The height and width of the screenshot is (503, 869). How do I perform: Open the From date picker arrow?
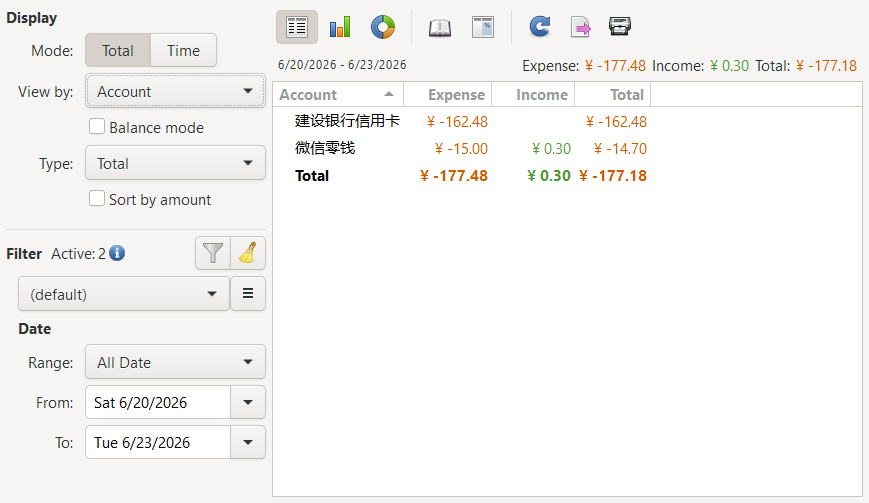[x=248, y=402]
